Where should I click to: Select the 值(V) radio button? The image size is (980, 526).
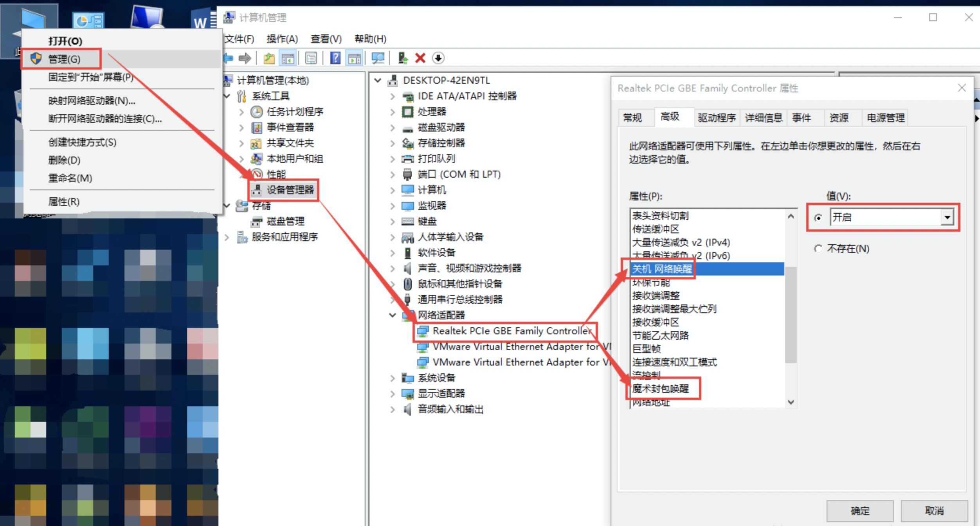[818, 218]
